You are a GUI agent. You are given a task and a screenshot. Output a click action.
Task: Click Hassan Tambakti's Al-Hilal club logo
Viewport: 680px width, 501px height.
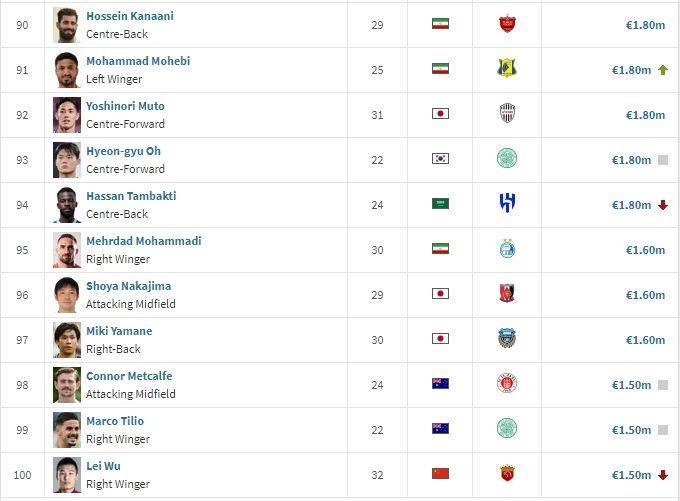[x=507, y=203]
